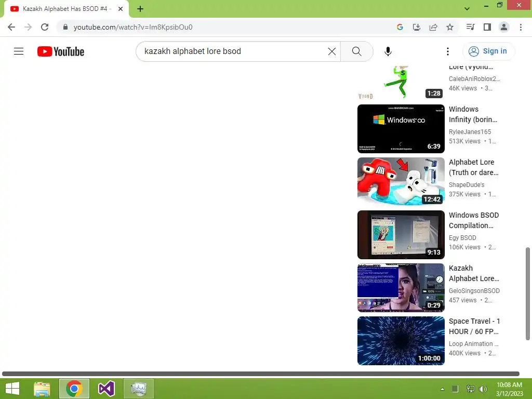Open the taskbar clock showing 10:08 AM
532x399 pixels.
(x=509, y=389)
